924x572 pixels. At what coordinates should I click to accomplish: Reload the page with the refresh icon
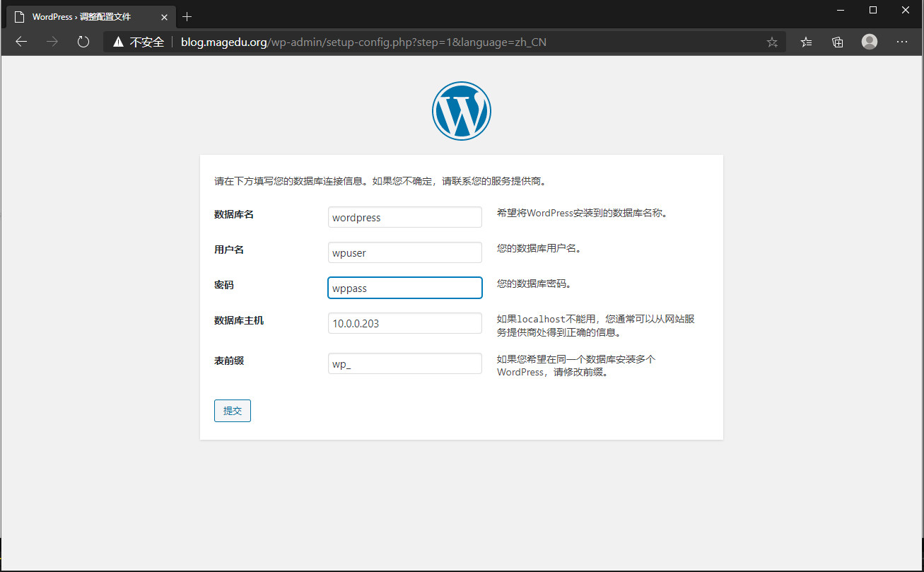click(x=83, y=42)
